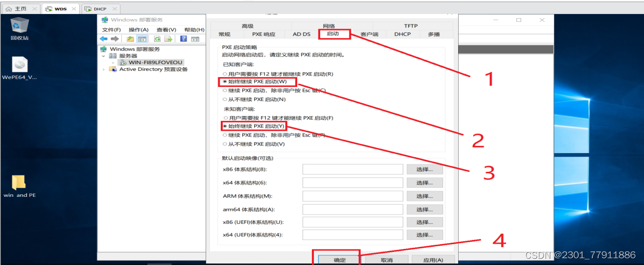Click the home icon on 主页 tab
644x265 pixels.
[8, 9]
